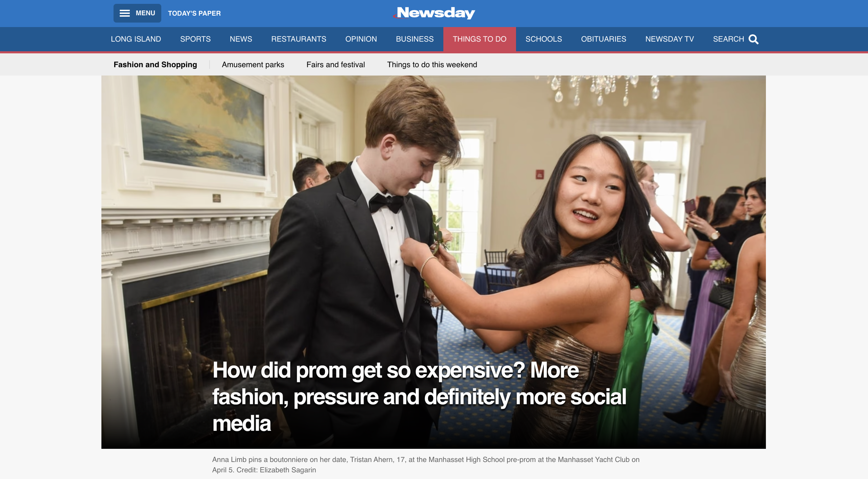
Task: Click the Newsday logo
Action: tap(434, 13)
